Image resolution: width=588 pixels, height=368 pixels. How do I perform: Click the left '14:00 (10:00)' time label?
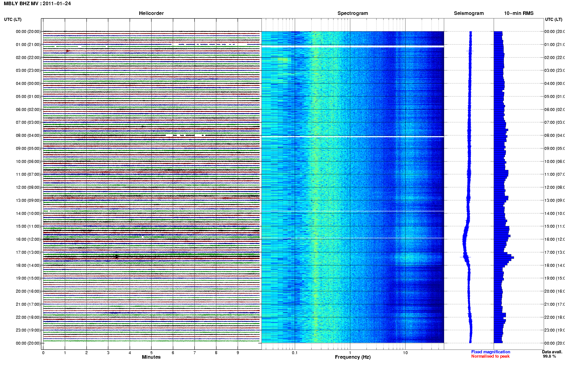[28, 213]
